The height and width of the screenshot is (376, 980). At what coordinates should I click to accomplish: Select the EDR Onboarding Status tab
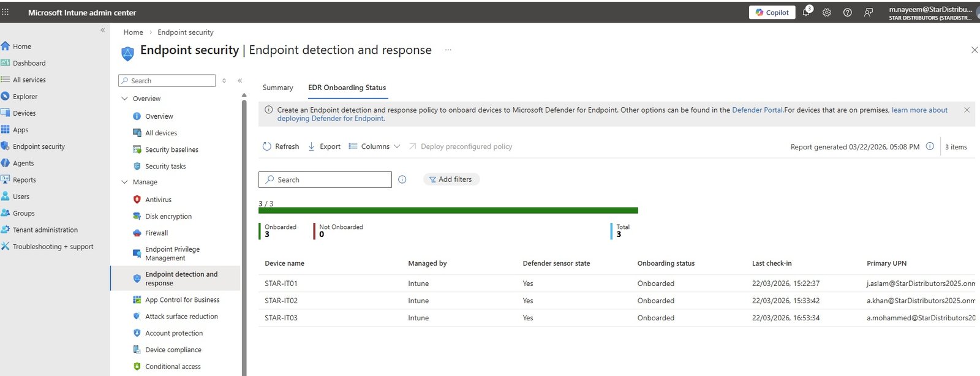(347, 88)
